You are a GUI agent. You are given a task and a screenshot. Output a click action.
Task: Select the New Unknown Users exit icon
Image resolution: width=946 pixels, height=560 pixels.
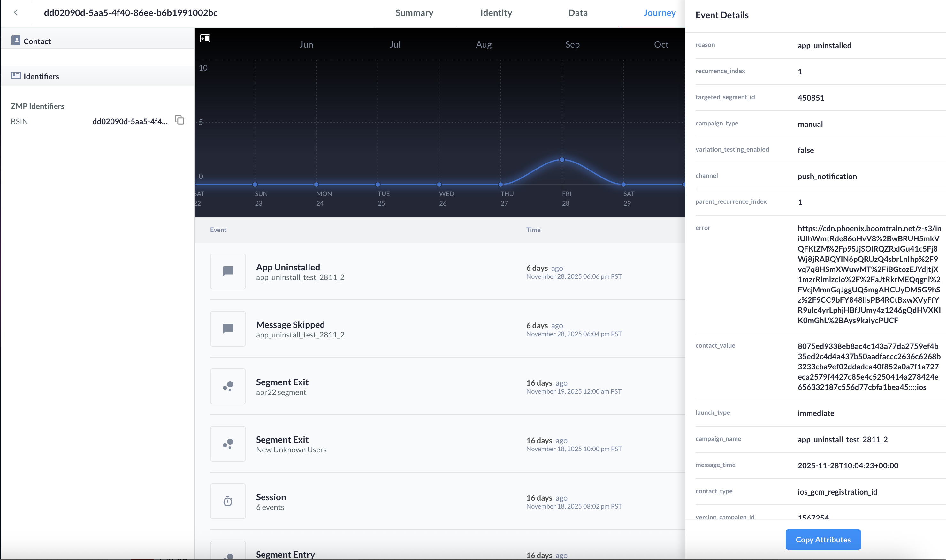pyautogui.click(x=228, y=443)
